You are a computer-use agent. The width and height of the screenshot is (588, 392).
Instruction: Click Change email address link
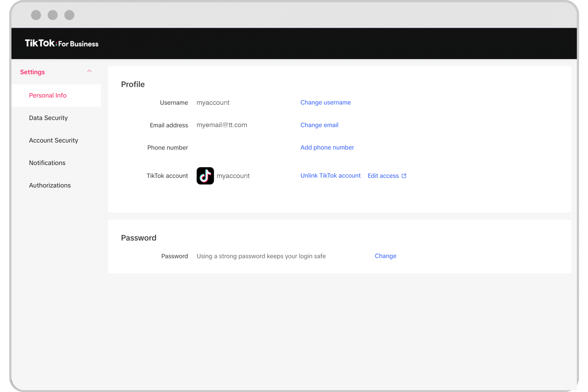(319, 125)
